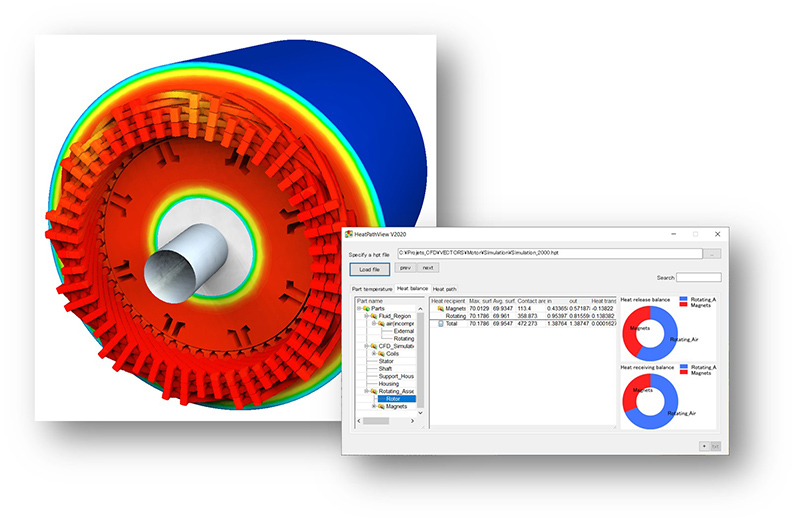Open the Heat path tab
Image resolution: width=800 pixels, height=526 pixels.
pos(444,289)
